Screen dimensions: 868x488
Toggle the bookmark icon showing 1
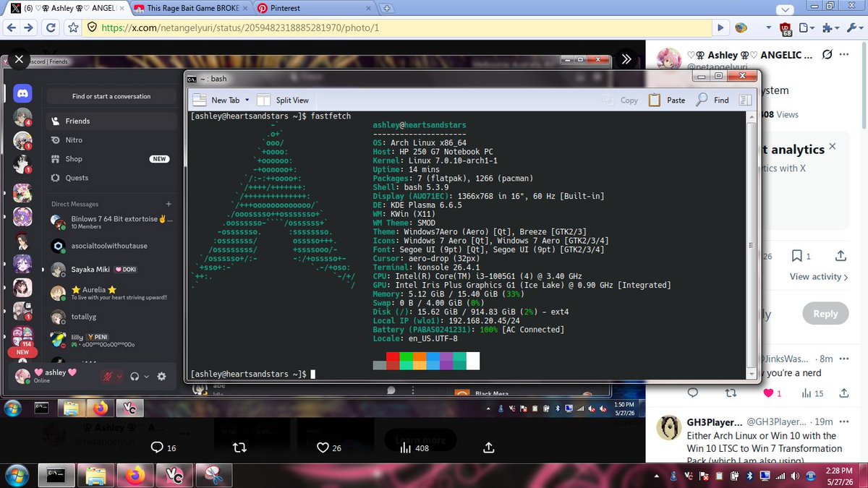(x=801, y=256)
